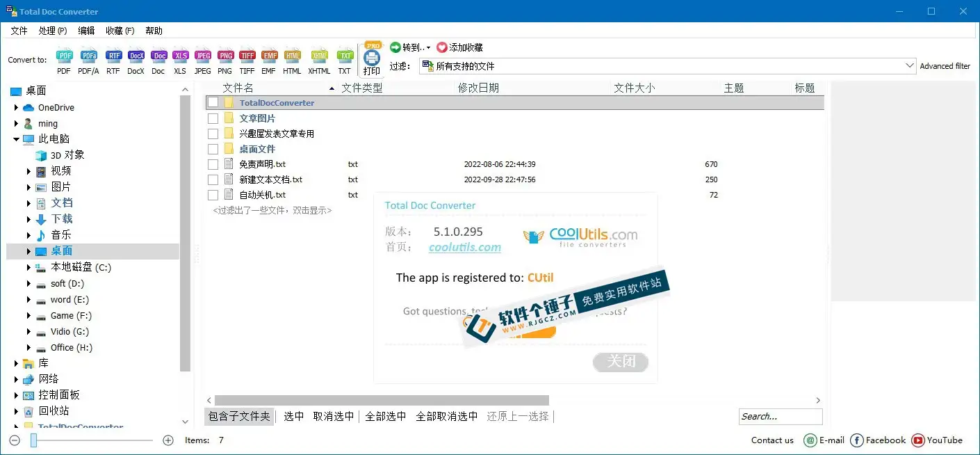The width and height of the screenshot is (980, 455).
Task: Click the 添加收藏 heart icon
Action: click(442, 47)
